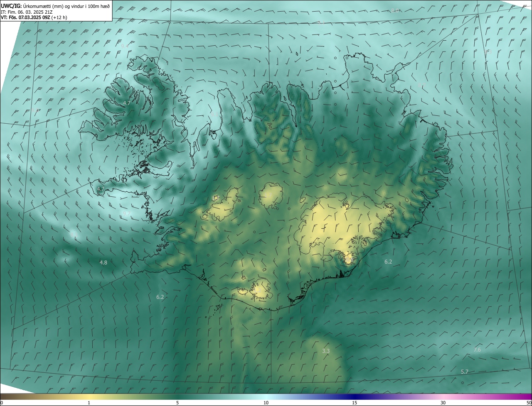Click the 4.7 label on the Westfjords peninsula
This screenshot has height=406, width=532.
127,103
